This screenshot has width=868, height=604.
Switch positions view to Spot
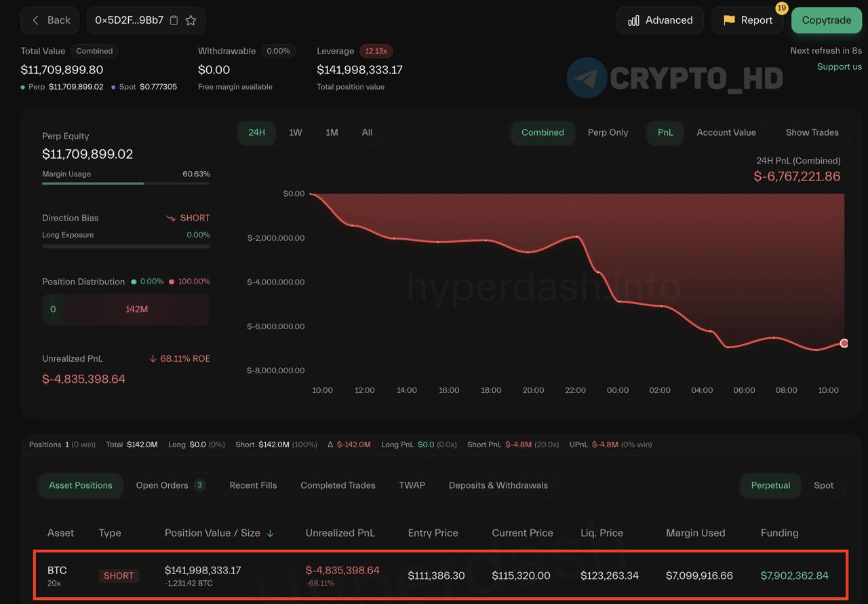point(823,485)
